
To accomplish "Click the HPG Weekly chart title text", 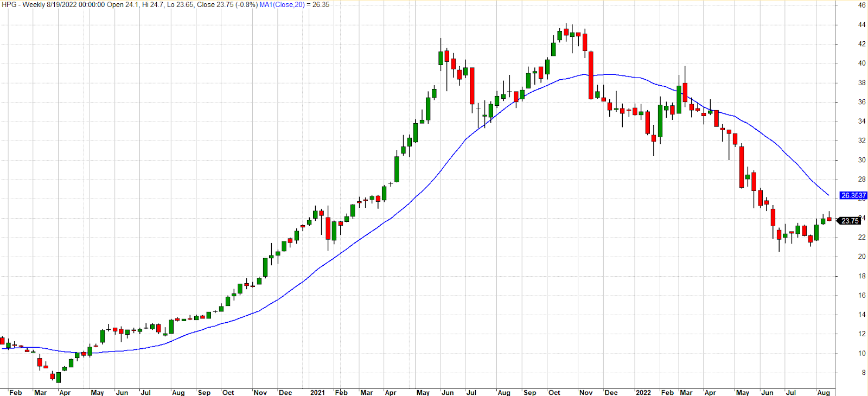I will tap(129, 4).
